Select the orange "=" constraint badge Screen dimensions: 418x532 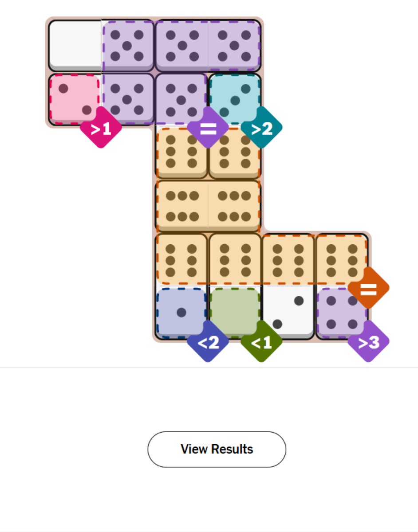coord(370,289)
